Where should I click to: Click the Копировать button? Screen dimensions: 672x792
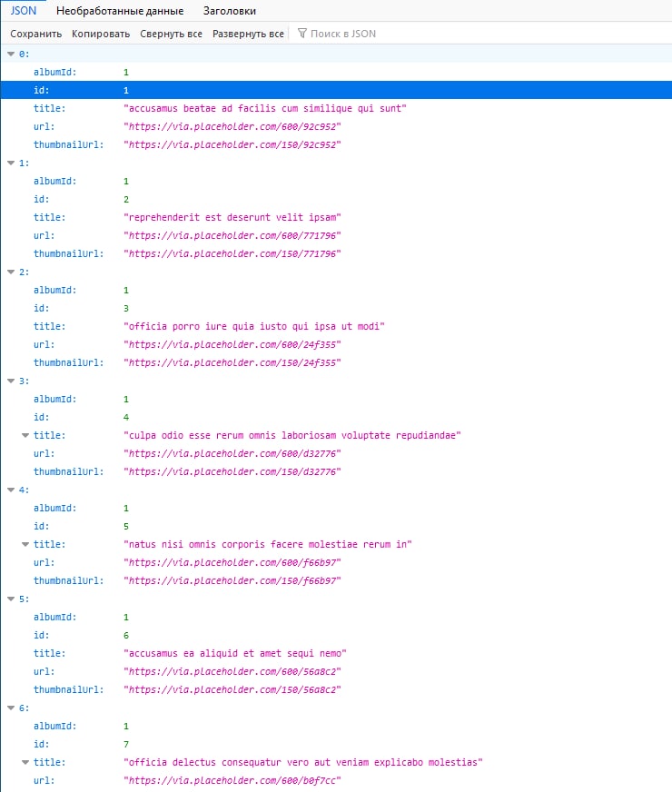coord(101,34)
